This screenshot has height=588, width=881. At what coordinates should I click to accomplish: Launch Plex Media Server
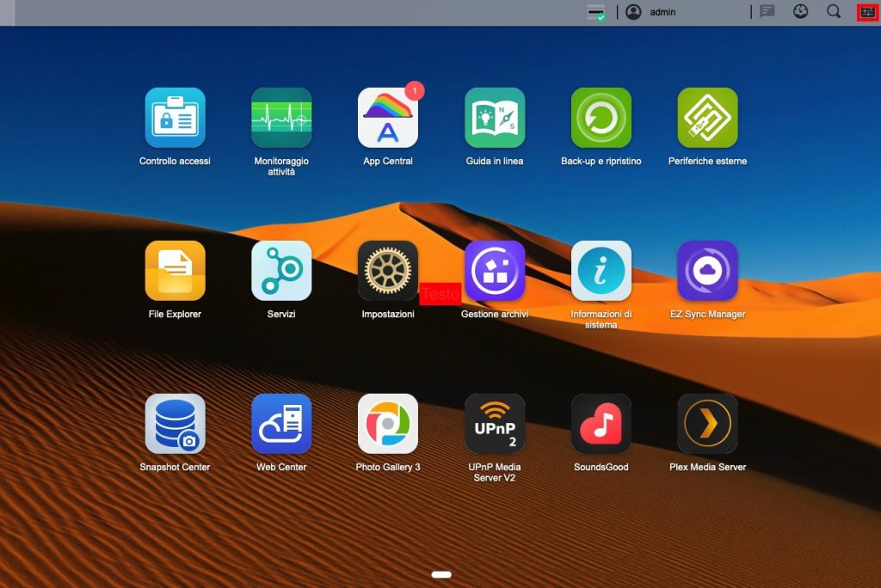tap(707, 424)
